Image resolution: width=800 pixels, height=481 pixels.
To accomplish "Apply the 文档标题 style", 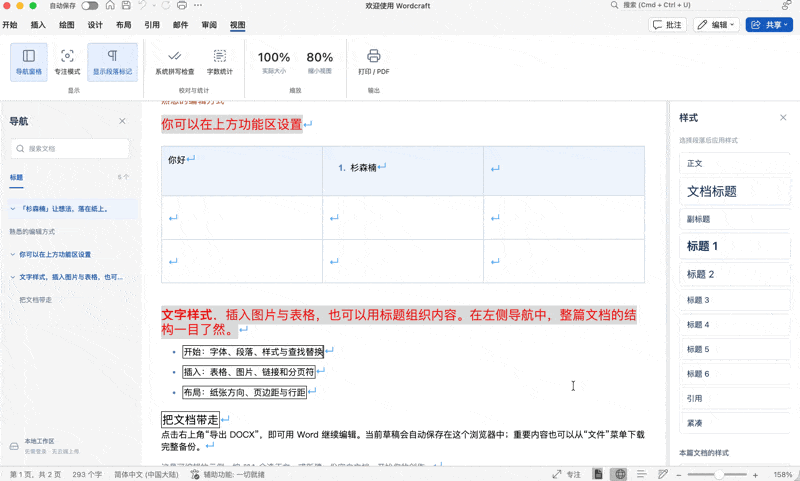I will coord(735,191).
